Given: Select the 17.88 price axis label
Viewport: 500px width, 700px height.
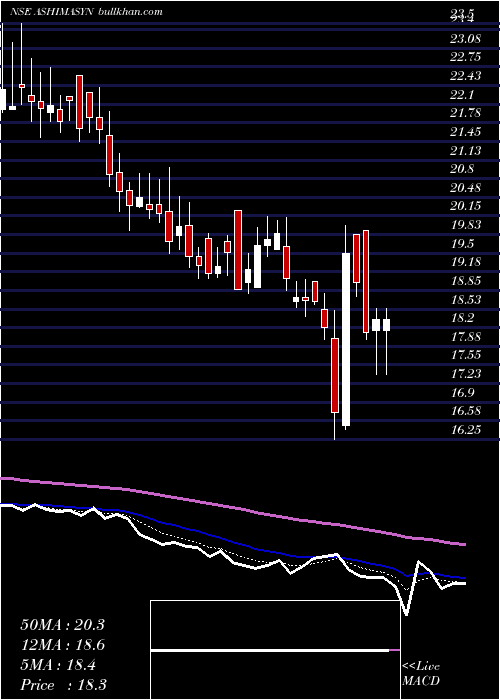Looking at the screenshot, I should pyautogui.click(x=466, y=336).
